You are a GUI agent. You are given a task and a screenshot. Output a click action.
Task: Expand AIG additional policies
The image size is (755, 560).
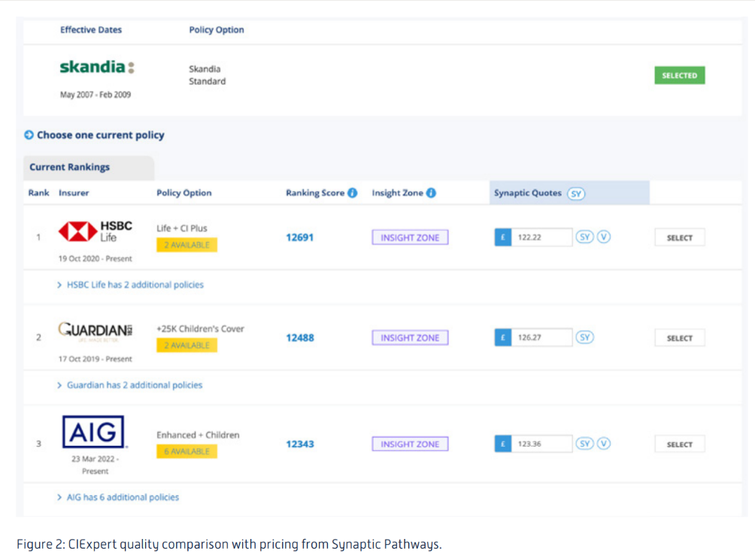pyautogui.click(x=118, y=497)
